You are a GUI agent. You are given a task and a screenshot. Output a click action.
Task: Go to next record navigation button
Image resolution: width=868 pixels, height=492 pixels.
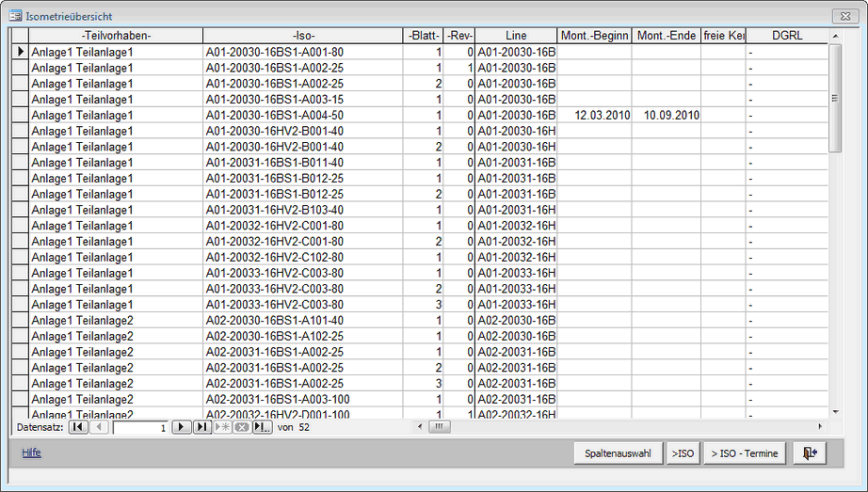coord(182,427)
